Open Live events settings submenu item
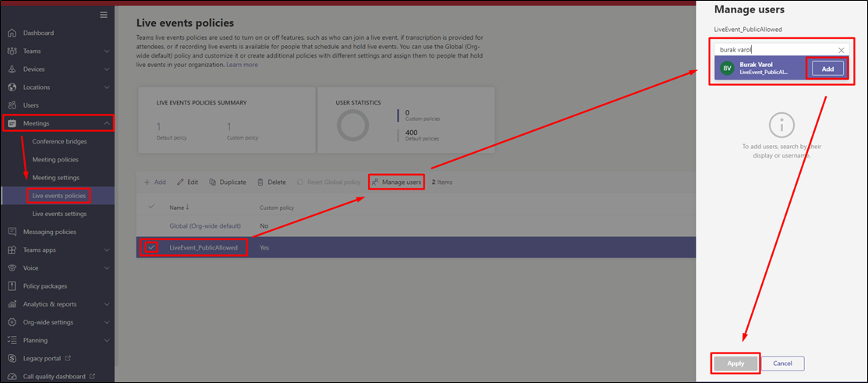This screenshot has width=868, height=383. 59,214
